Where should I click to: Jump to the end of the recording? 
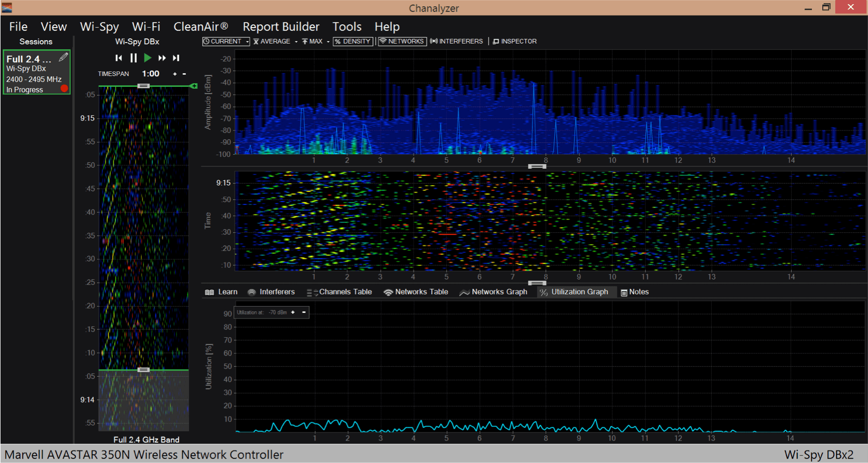pos(176,58)
